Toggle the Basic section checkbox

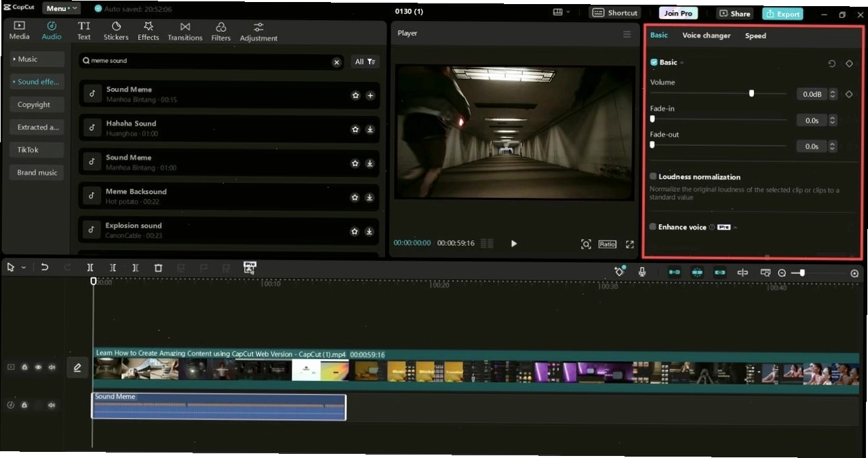pos(654,62)
